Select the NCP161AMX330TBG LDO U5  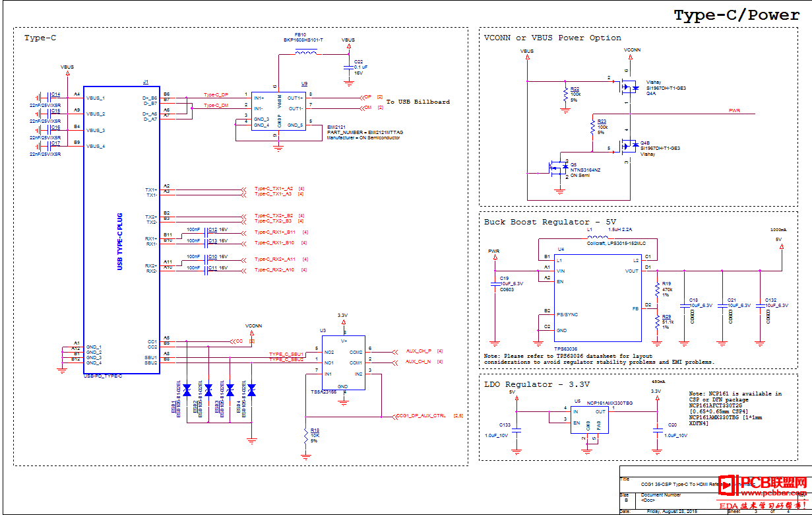pyautogui.click(x=590, y=420)
